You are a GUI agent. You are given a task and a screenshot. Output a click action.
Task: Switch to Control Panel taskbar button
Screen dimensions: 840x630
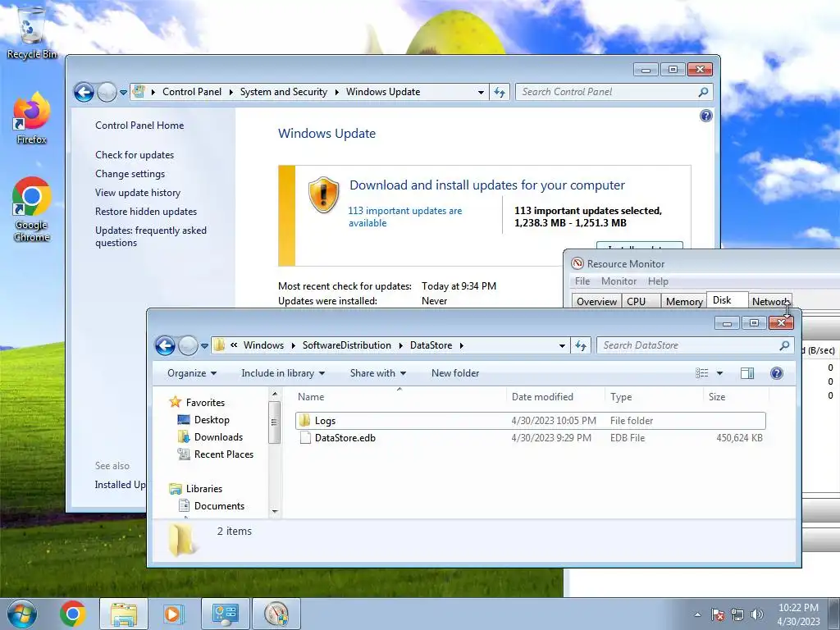click(x=226, y=614)
